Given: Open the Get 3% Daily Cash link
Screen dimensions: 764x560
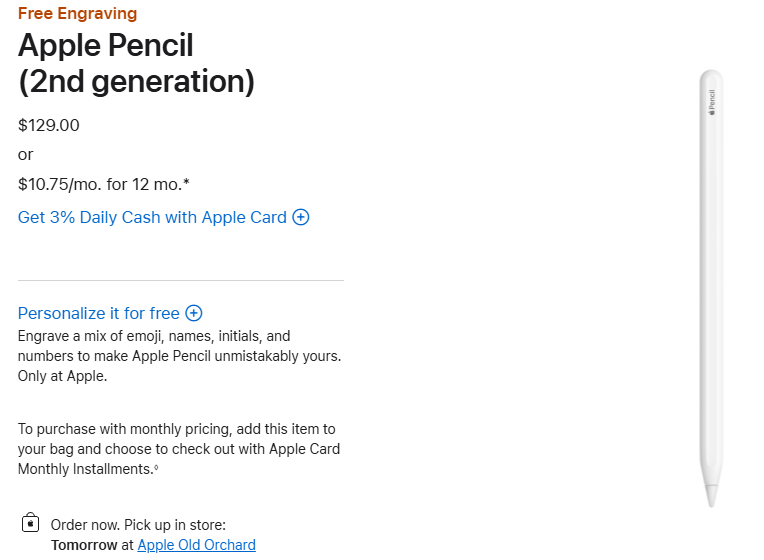Looking at the screenshot, I should [152, 217].
